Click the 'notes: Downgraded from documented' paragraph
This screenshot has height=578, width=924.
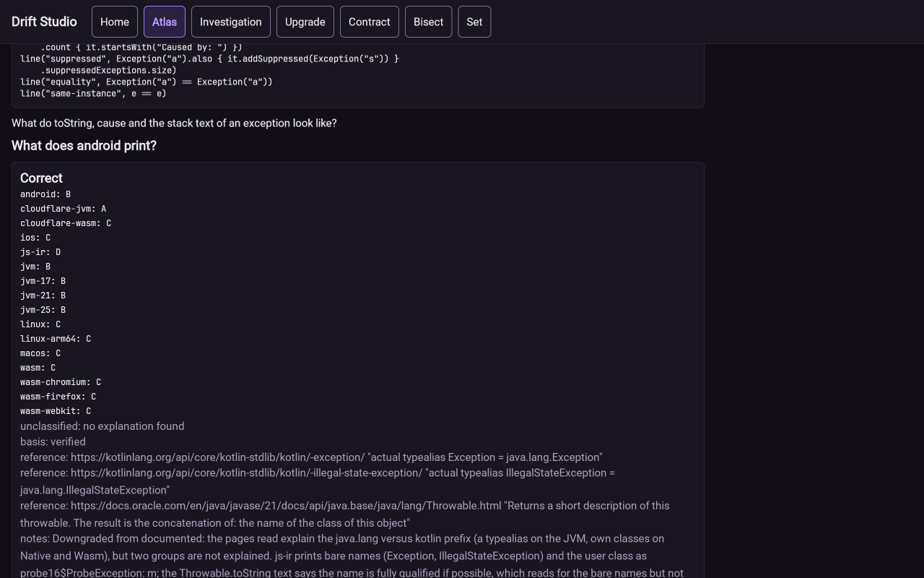coord(352,556)
